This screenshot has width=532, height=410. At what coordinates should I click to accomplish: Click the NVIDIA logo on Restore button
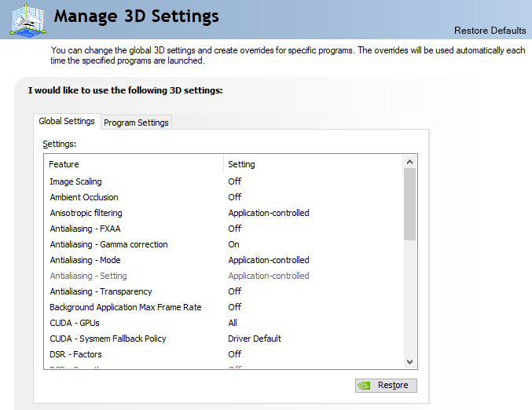[x=364, y=386]
